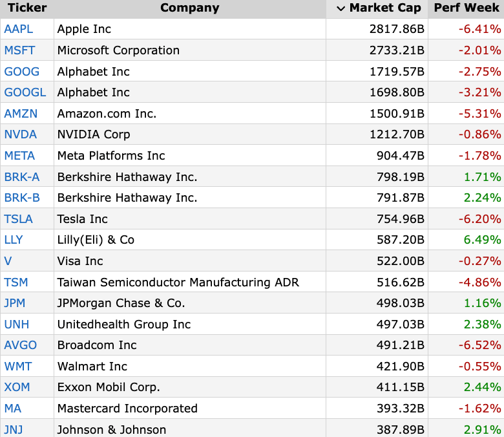Open the META ticker link
Image resolution: width=504 pixels, height=437 pixels.
19,156
